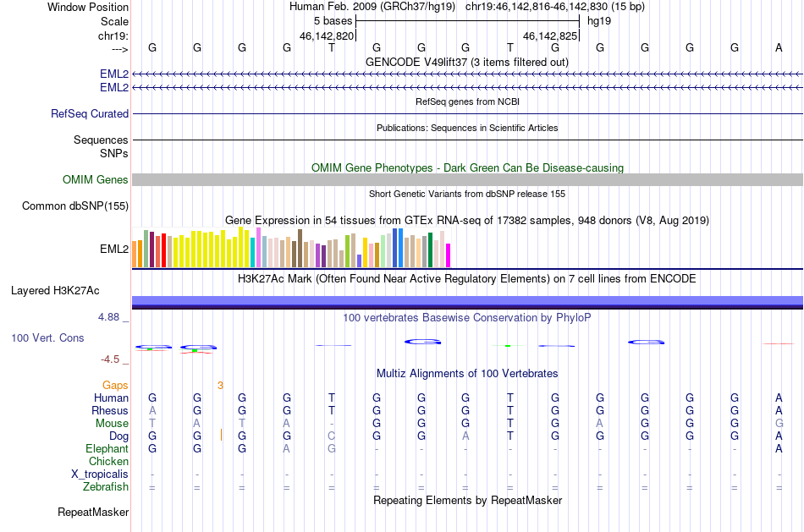
Task: Click the GENCODE V49lift37 track title
Action: pyautogui.click(x=467, y=62)
